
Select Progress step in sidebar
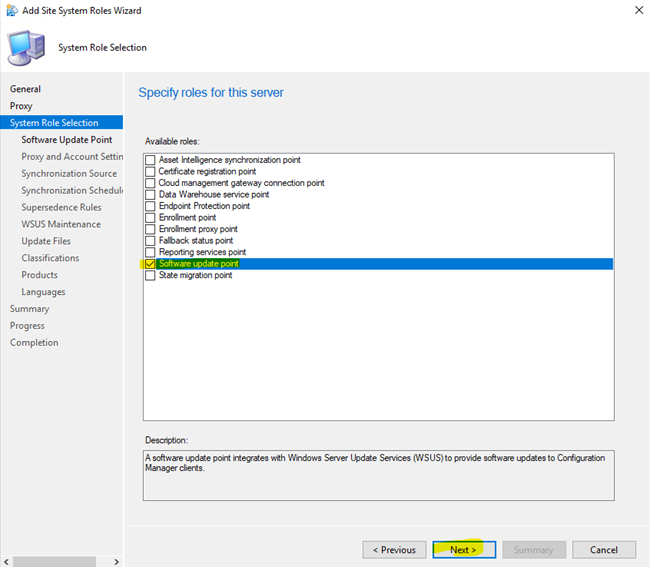coord(27,326)
